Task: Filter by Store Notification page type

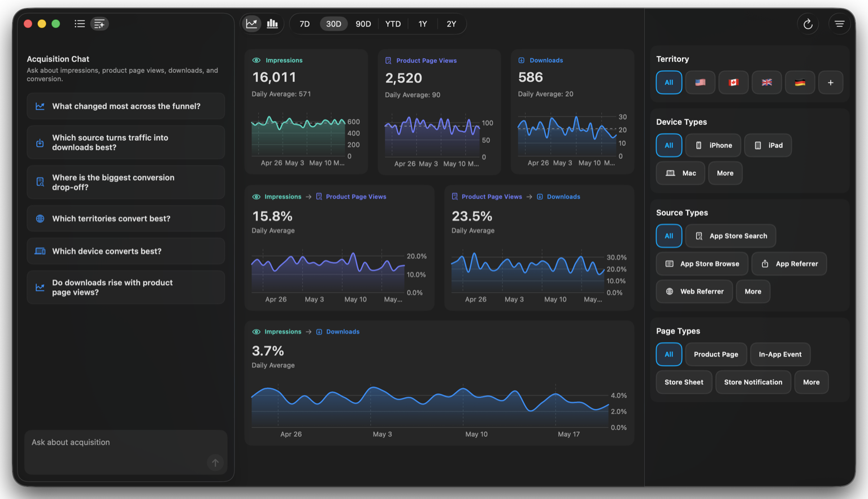Action: coord(753,382)
